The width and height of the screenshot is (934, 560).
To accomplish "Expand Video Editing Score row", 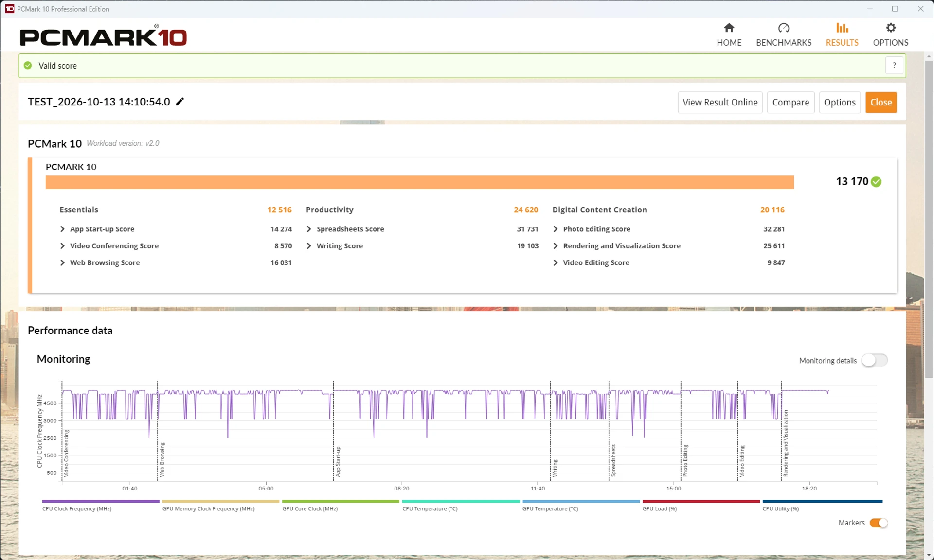I will tap(556, 262).
